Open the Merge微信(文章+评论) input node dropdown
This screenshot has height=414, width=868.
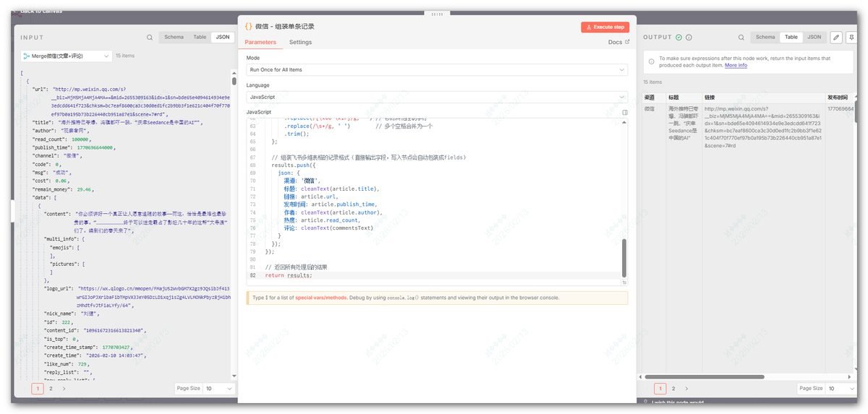coord(66,56)
